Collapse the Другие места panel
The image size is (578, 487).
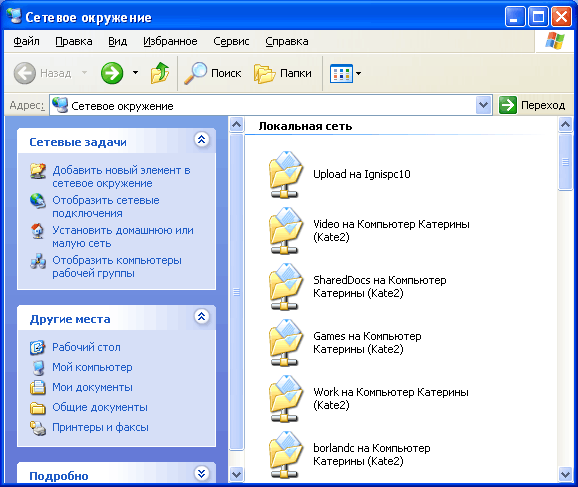[x=202, y=317]
